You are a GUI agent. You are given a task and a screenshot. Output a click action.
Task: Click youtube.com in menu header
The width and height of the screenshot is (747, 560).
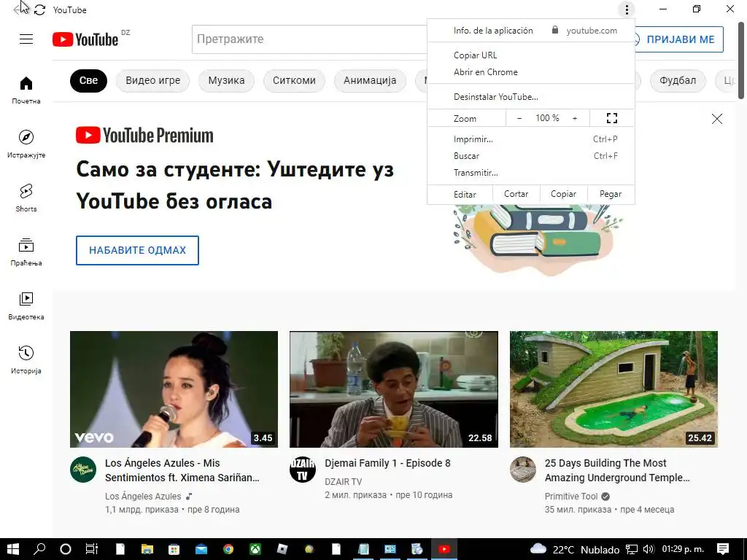(x=592, y=31)
